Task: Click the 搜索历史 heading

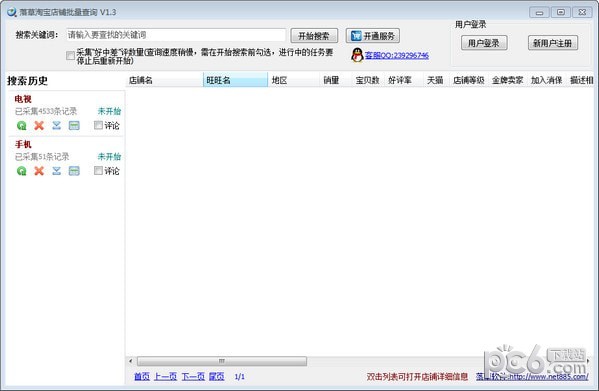Action: tap(27, 81)
